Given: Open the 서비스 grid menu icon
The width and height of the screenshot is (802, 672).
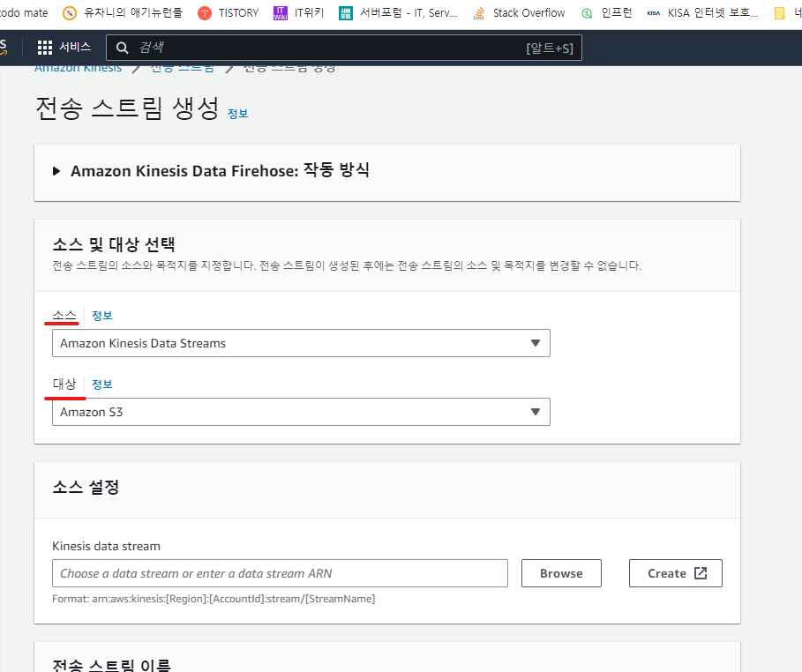Looking at the screenshot, I should pos(44,48).
